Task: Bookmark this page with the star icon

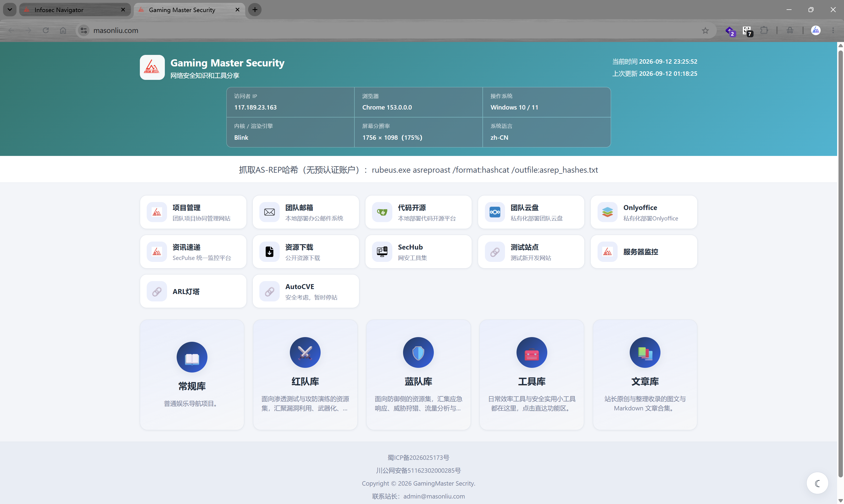Action: [x=705, y=30]
